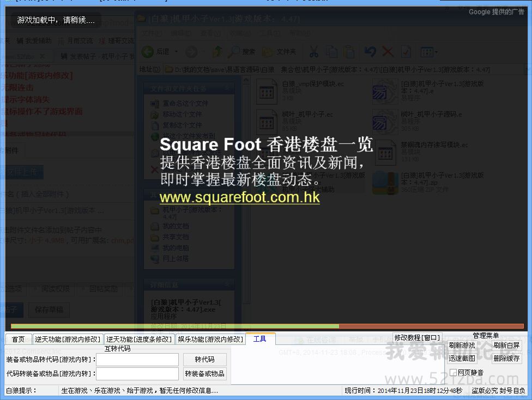Click the red X Delete icon
The height and width of the screenshot is (400, 532).
tap(388, 52)
